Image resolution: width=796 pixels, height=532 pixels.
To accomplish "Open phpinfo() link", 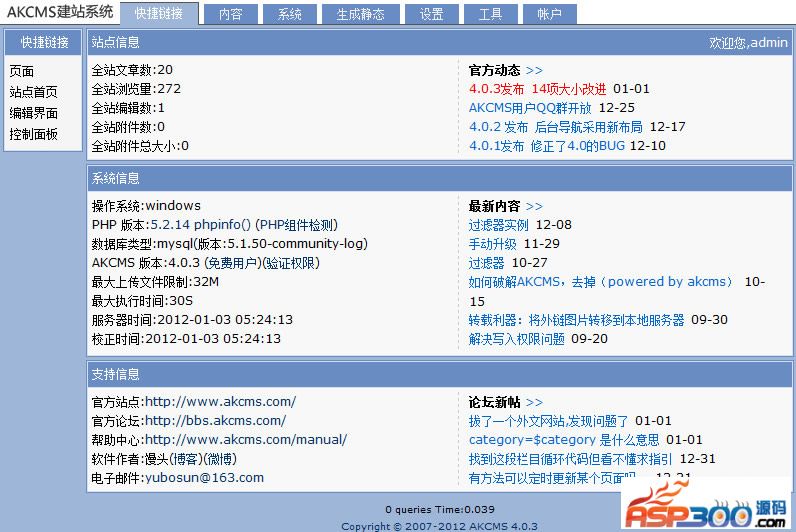I will (x=222, y=224).
